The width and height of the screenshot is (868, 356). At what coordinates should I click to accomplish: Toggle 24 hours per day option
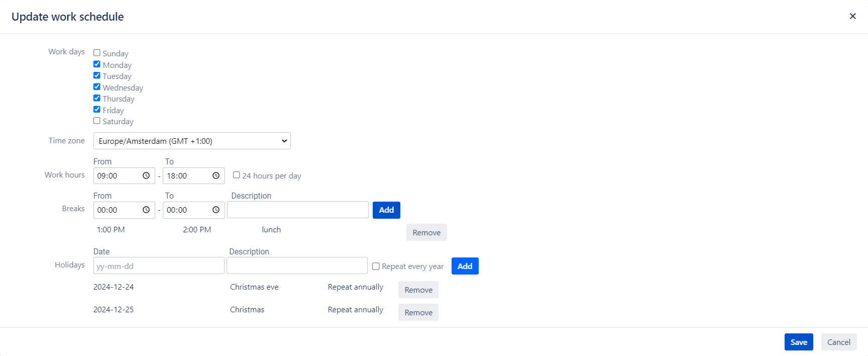click(237, 175)
